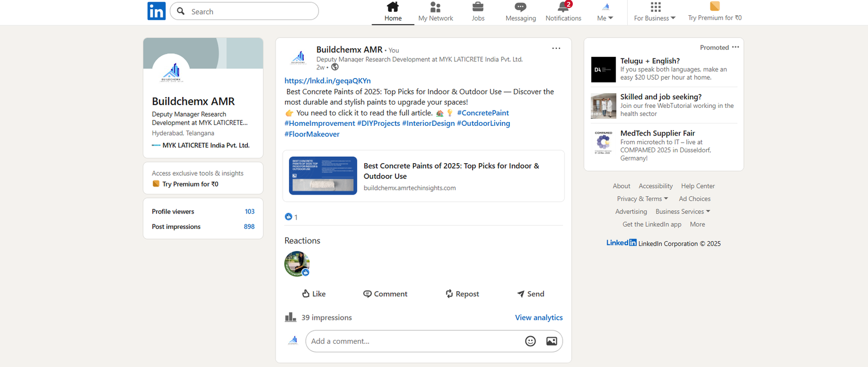Open the Buildchemx AMR profile name in sidebar

(x=193, y=101)
